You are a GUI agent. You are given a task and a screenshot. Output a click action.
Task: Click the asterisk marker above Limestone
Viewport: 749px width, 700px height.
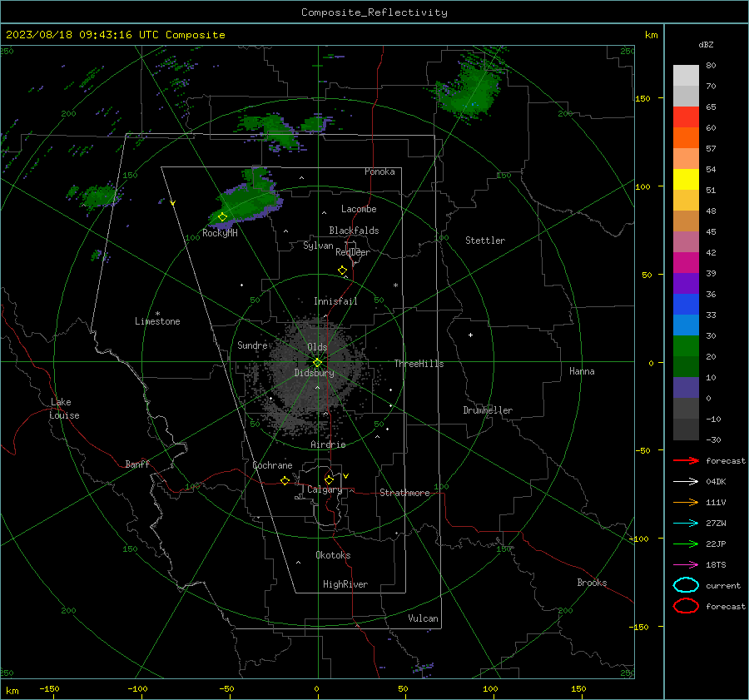157,314
